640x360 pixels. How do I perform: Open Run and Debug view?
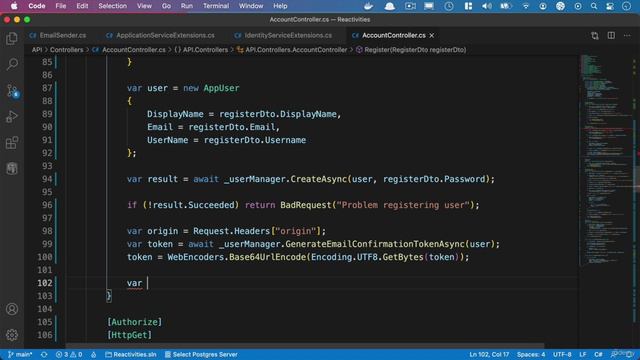(12, 117)
